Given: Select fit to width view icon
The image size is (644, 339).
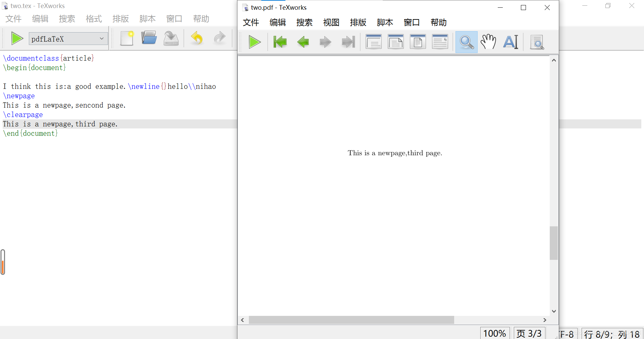Looking at the screenshot, I should 396,42.
